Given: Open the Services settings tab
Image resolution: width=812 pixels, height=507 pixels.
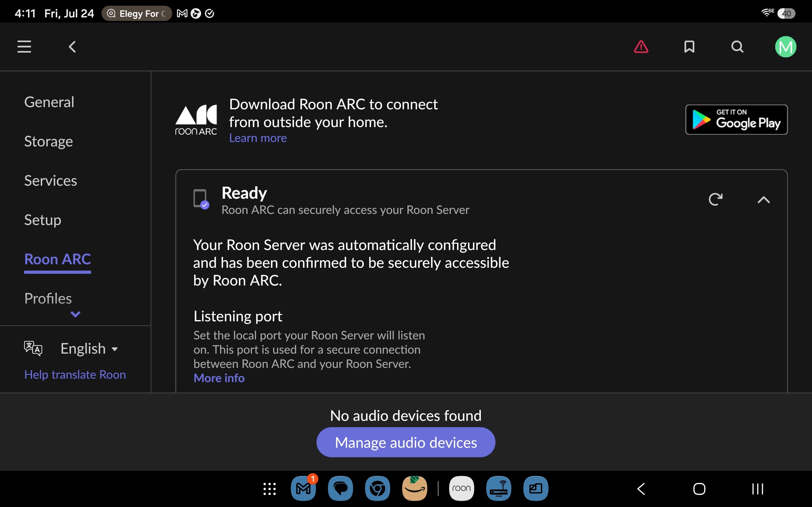Looking at the screenshot, I should tap(51, 180).
